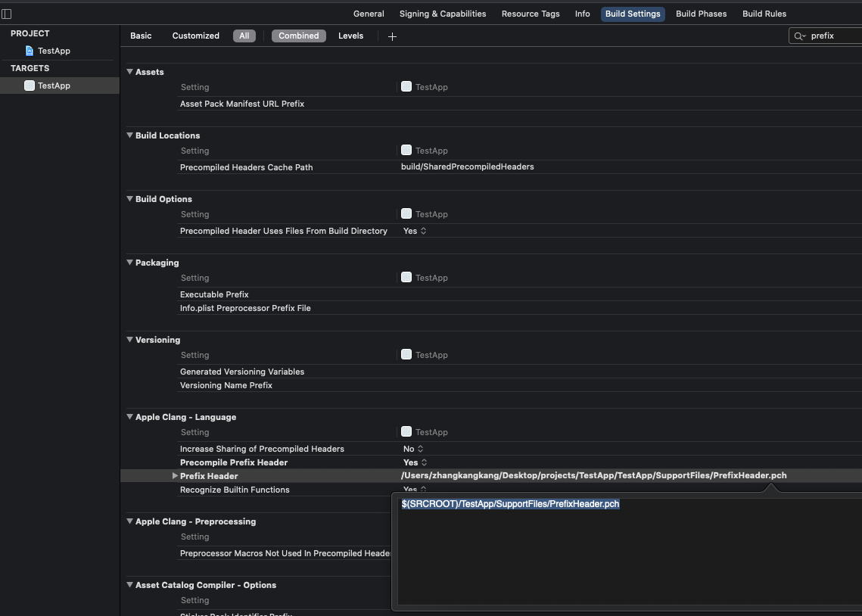Select the Combined view toggle
This screenshot has height=616, width=862.
[298, 36]
